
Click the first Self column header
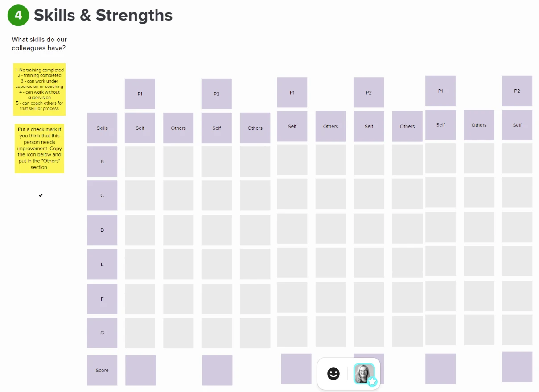tap(140, 128)
